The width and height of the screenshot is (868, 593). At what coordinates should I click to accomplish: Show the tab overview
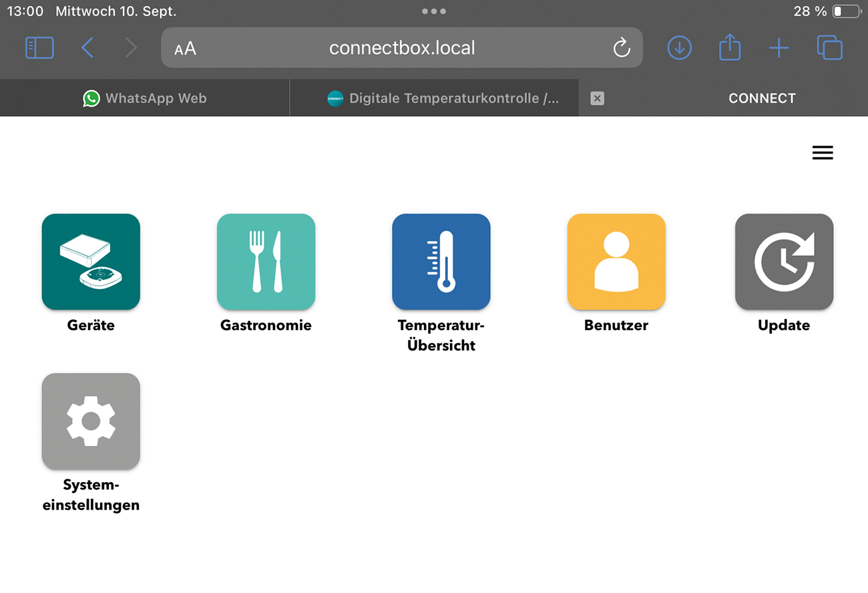[x=829, y=48]
